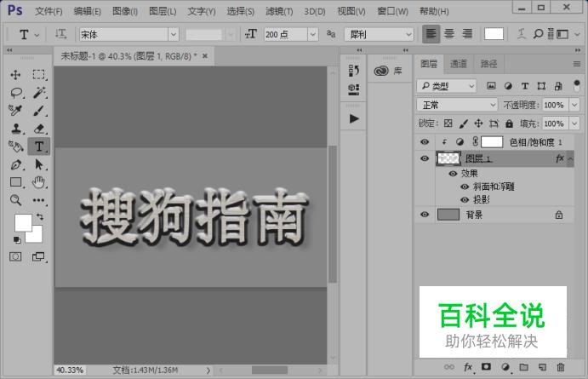
Task: Create a new layer group
Action: coord(523,367)
